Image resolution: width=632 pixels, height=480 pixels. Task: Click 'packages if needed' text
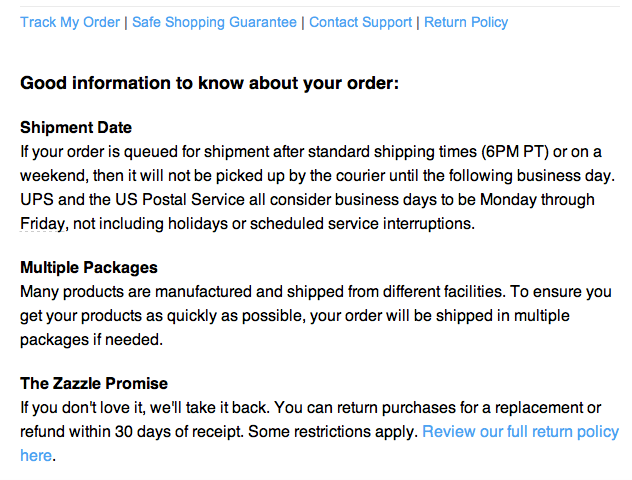[x=91, y=340]
